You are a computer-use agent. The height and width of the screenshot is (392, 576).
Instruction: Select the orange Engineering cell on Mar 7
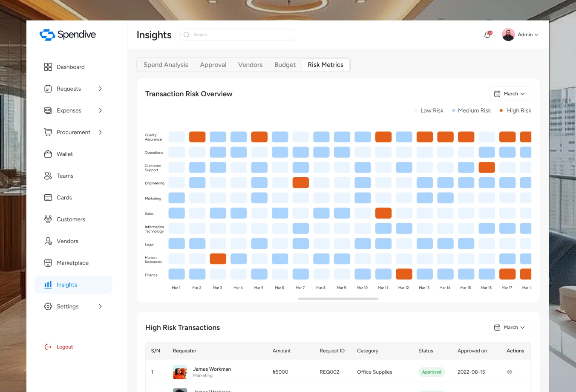(x=301, y=183)
